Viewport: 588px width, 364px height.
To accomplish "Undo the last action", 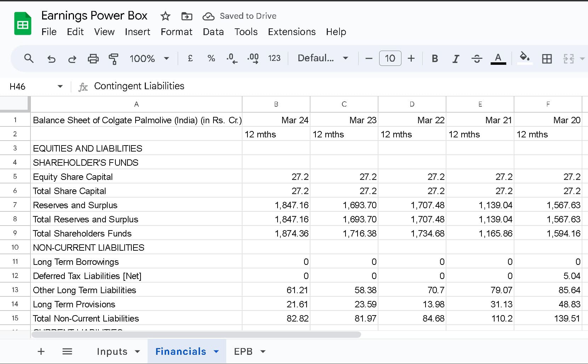I will click(x=51, y=58).
